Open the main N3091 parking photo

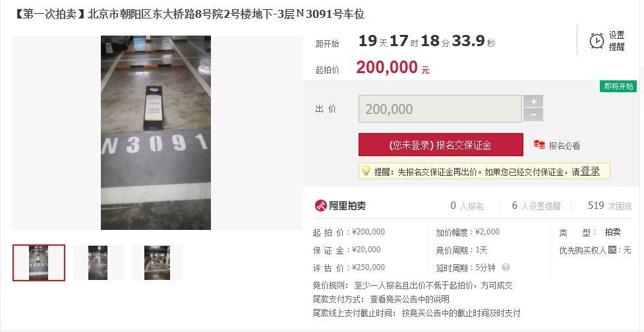point(156,132)
